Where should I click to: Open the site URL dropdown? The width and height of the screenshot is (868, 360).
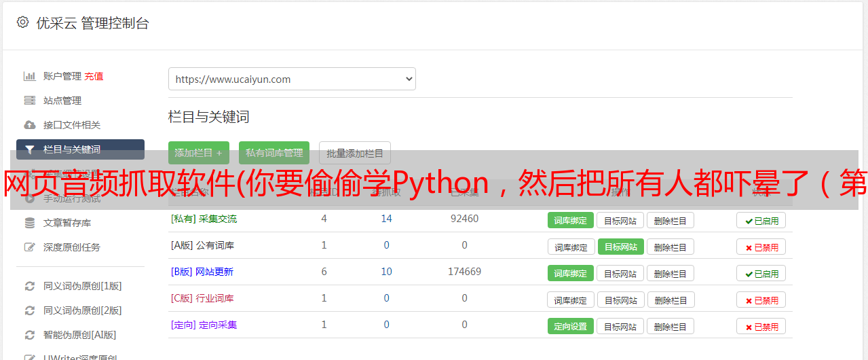click(292, 79)
